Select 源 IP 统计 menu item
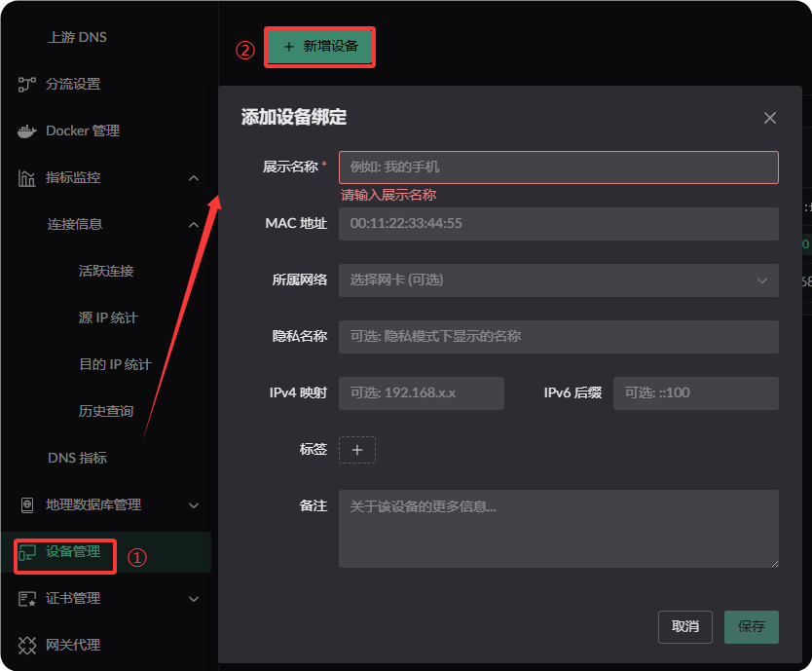The image size is (812, 671). (x=108, y=317)
